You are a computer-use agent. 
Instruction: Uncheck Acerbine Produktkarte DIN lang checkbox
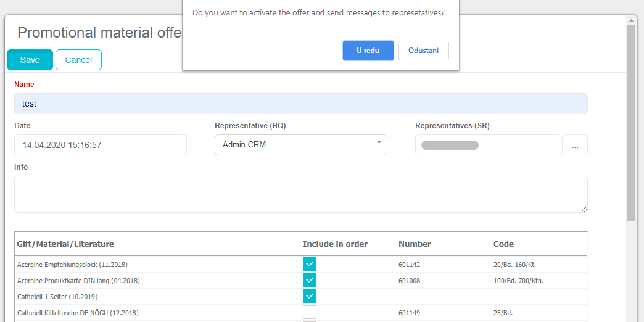(310, 281)
